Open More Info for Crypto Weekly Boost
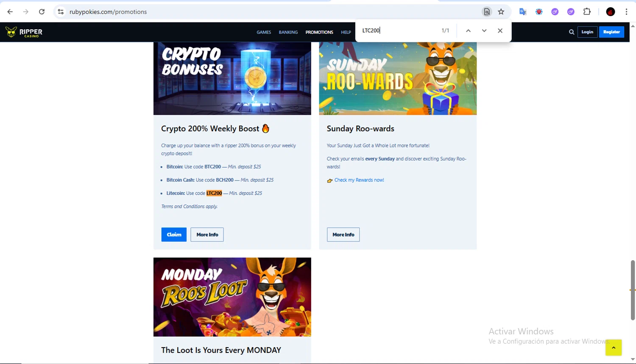 click(207, 235)
